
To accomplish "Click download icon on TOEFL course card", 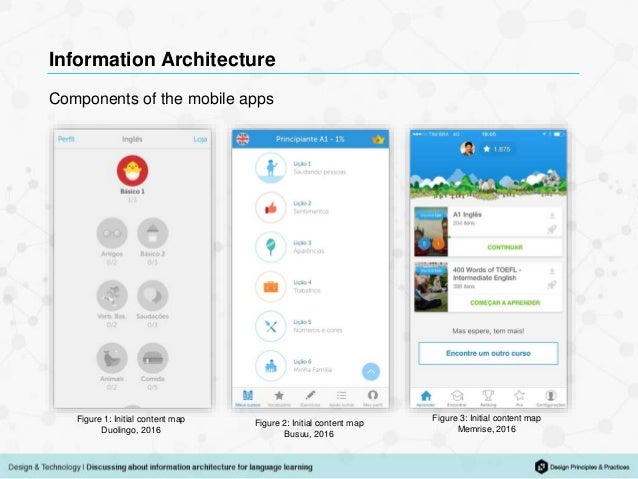I will tap(552, 271).
